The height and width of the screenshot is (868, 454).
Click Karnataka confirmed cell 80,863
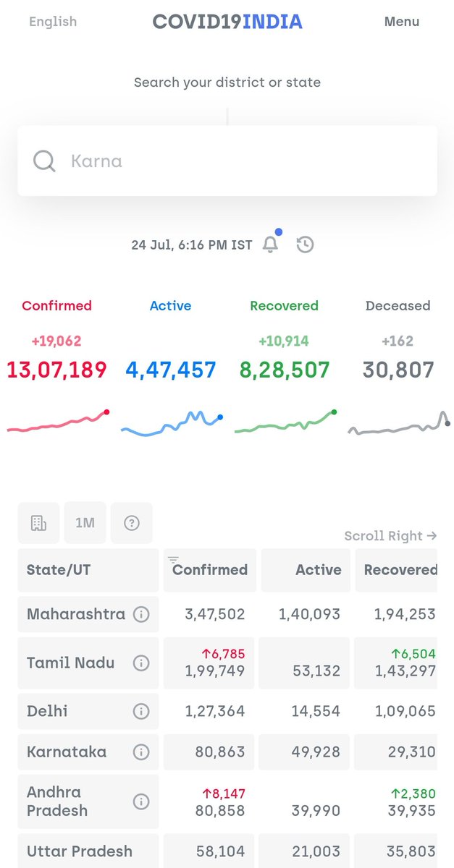point(209,752)
